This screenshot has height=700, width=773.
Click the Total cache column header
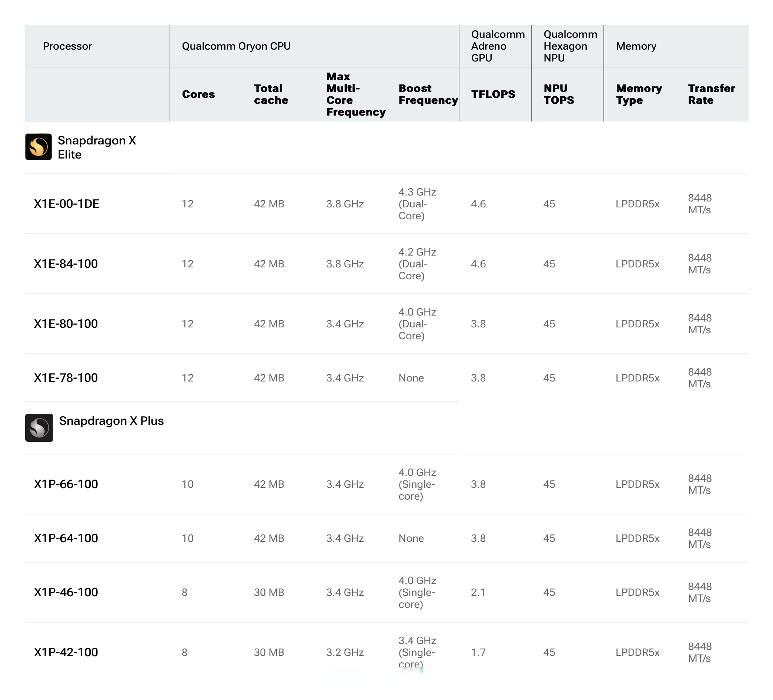(271, 94)
